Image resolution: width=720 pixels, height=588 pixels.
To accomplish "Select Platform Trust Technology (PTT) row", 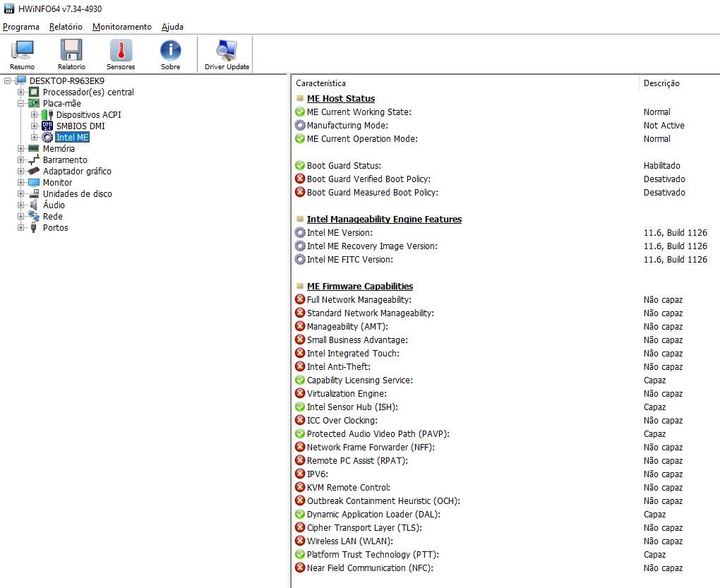I will (505, 554).
